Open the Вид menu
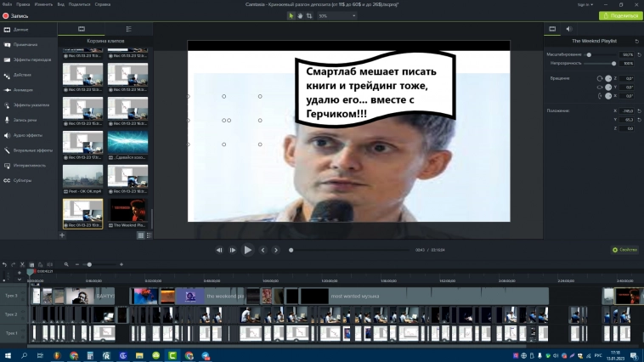The image size is (644, 362). (61, 4)
